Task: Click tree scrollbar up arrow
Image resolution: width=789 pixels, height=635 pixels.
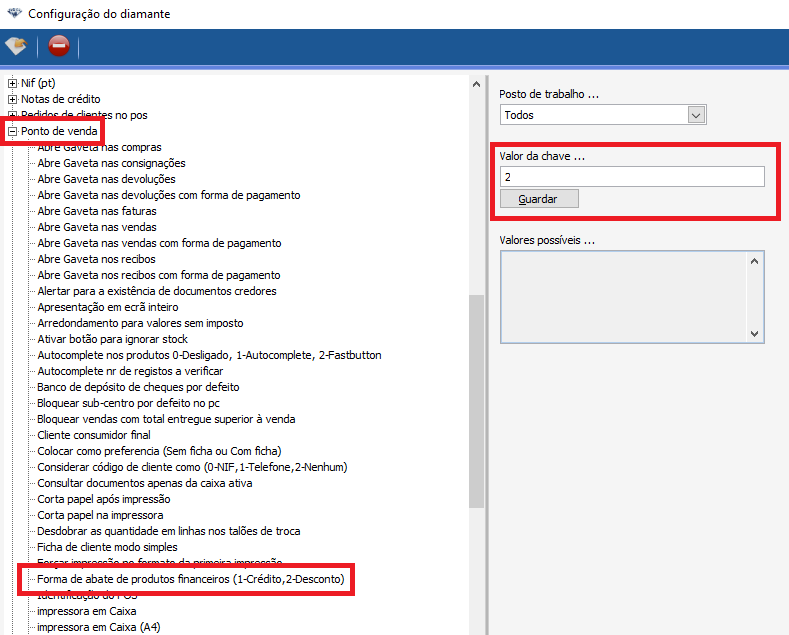Action: 477,85
